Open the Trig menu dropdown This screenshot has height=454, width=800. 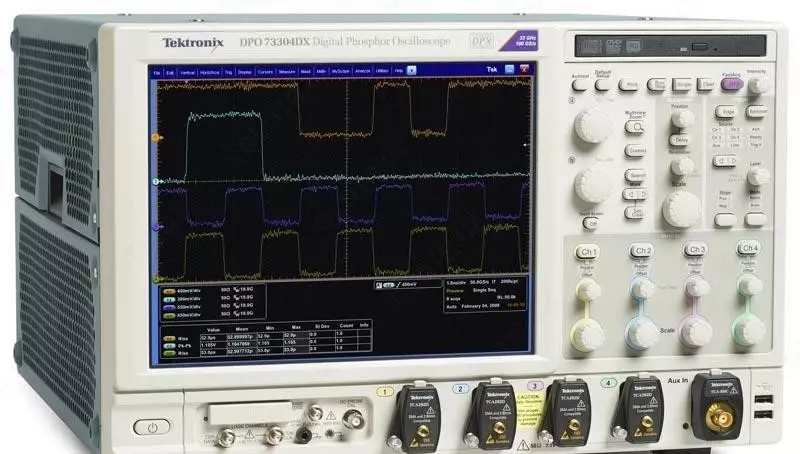coord(228,72)
